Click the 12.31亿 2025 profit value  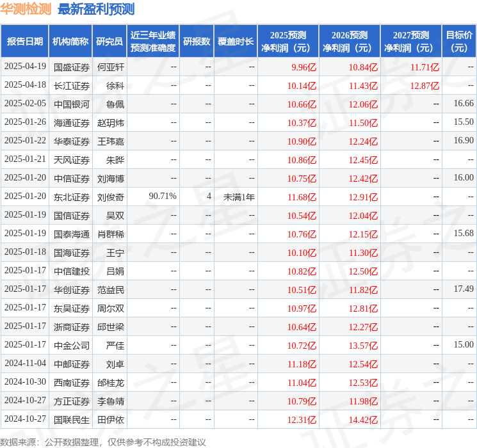coord(302,420)
